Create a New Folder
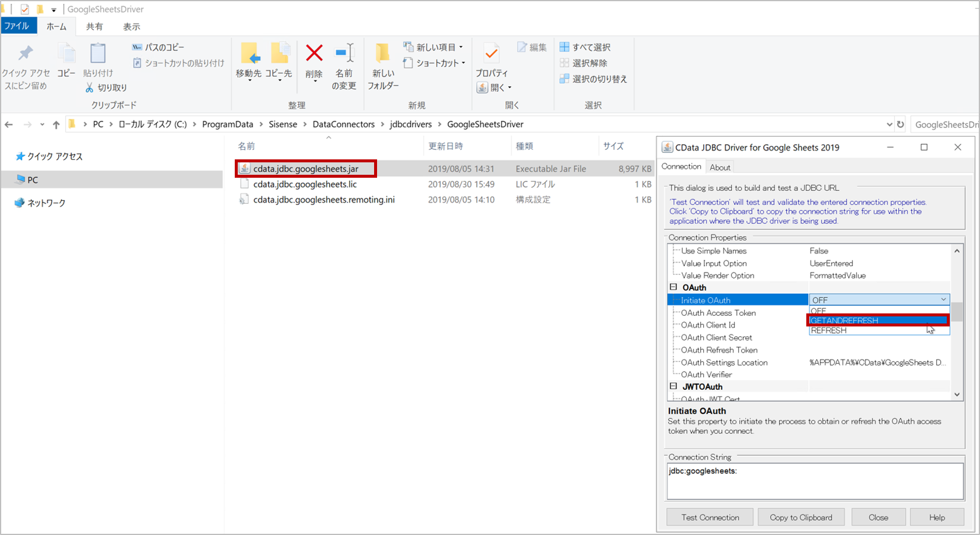Image resolution: width=980 pixels, height=535 pixels. 383,66
